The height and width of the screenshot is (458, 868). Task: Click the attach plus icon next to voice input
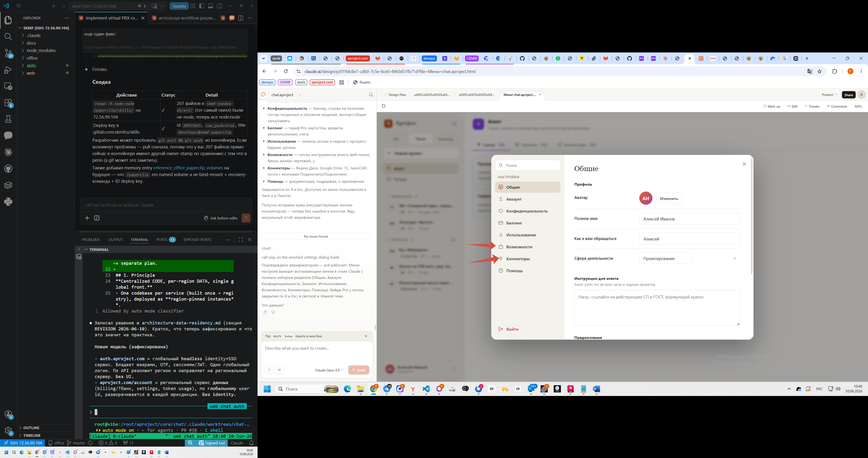click(269, 370)
